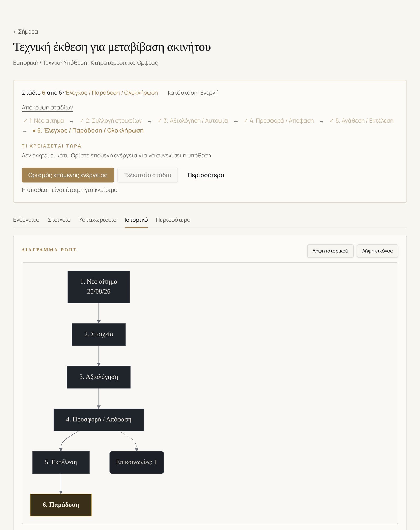
Task: Click flowchart node 1. Νέο αίτημα 25/08/26
Action: coord(99,287)
